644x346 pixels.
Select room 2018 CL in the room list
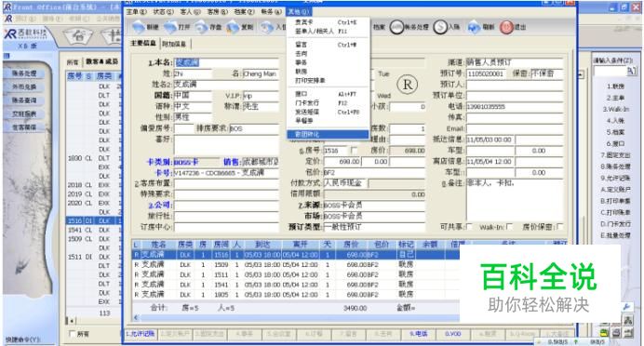click(94, 185)
